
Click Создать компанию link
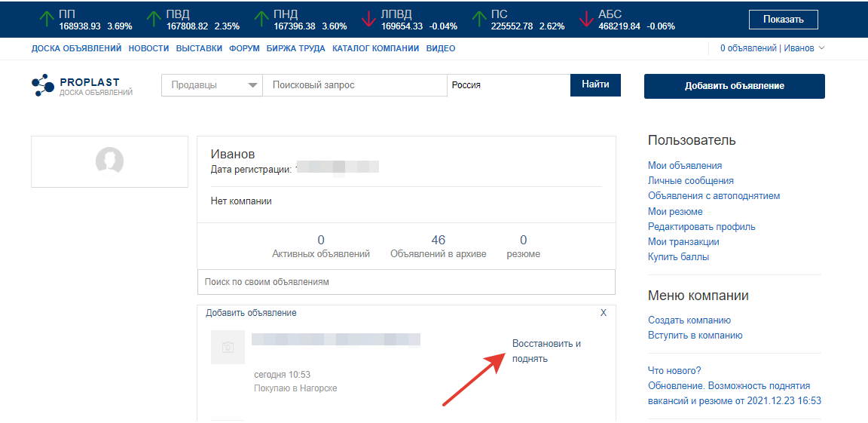689,320
